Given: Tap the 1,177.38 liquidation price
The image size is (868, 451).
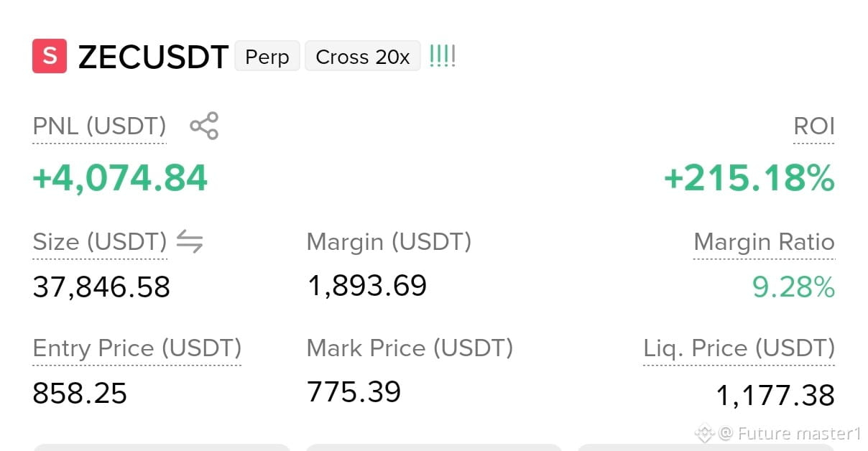Looking at the screenshot, I should (x=775, y=395).
